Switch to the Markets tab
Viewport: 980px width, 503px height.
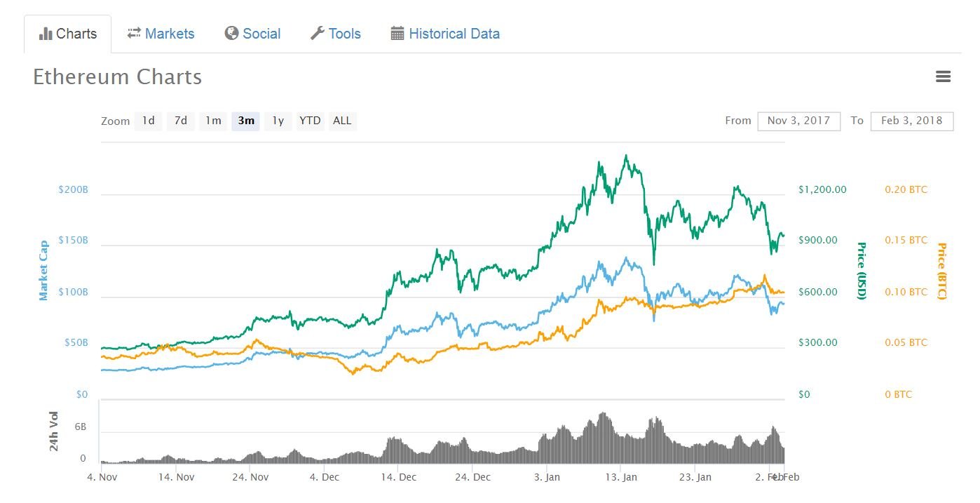pyautogui.click(x=161, y=34)
